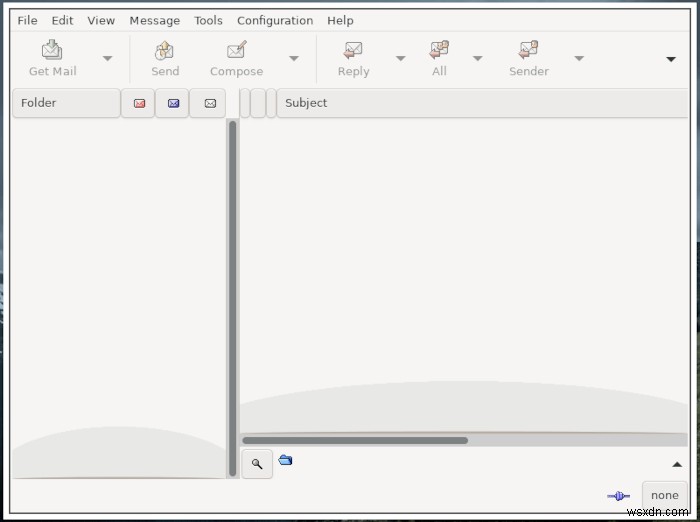Click the vertical scrollbar of folder pane

click(x=232, y=298)
